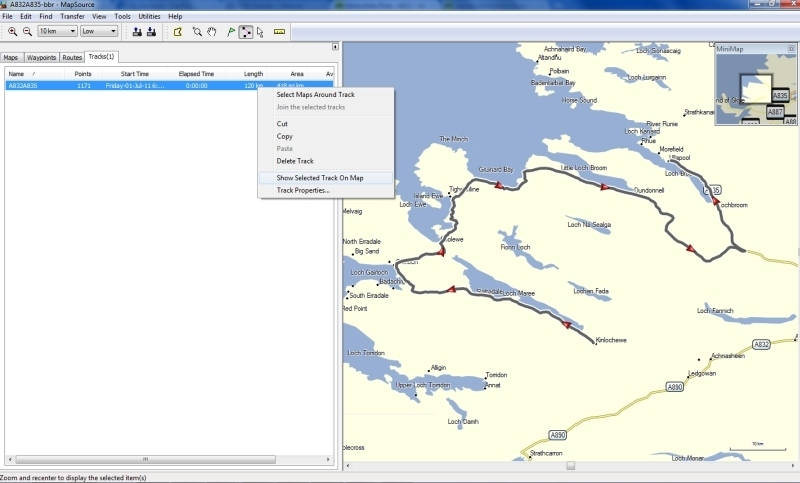Select the Measure ruler tool

[x=279, y=32]
